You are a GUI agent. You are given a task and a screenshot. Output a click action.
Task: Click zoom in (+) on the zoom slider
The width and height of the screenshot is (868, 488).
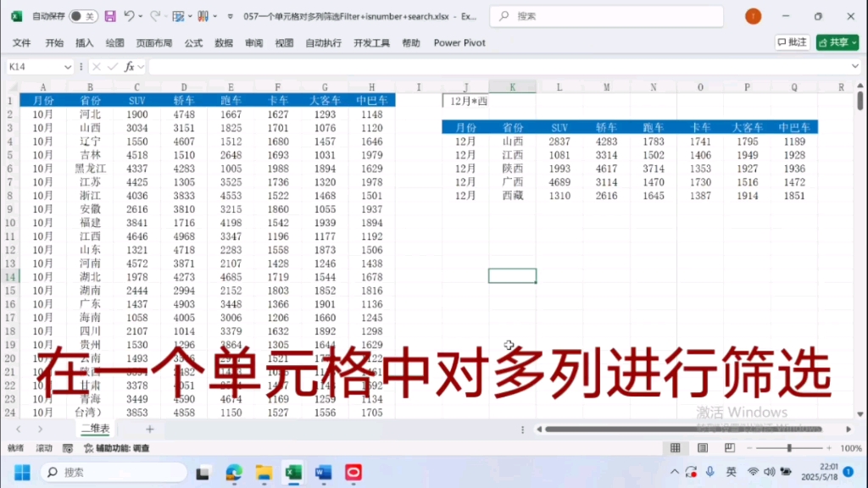(x=829, y=448)
